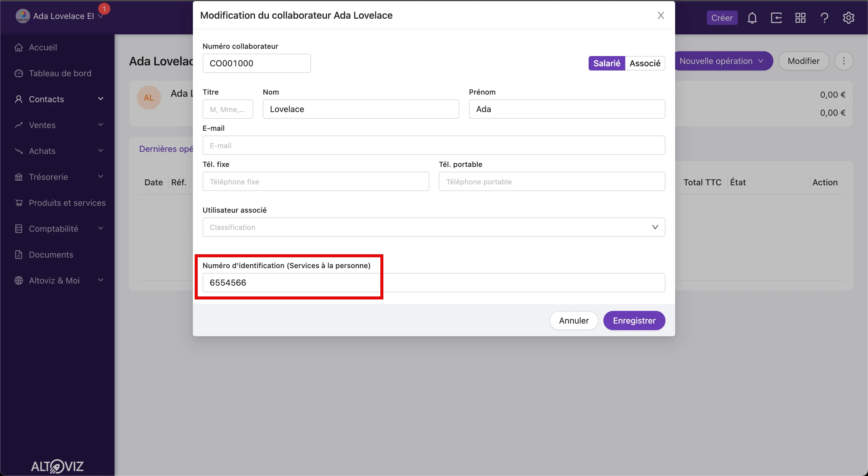Click the Numéro d'identification field
The height and width of the screenshot is (476, 868).
tap(434, 283)
